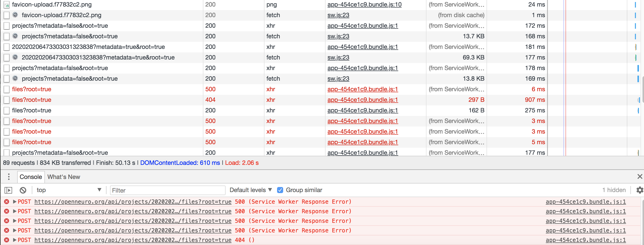
Task: Open the files?root=true URL in the 404 console message
Action: (x=133, y=240)
